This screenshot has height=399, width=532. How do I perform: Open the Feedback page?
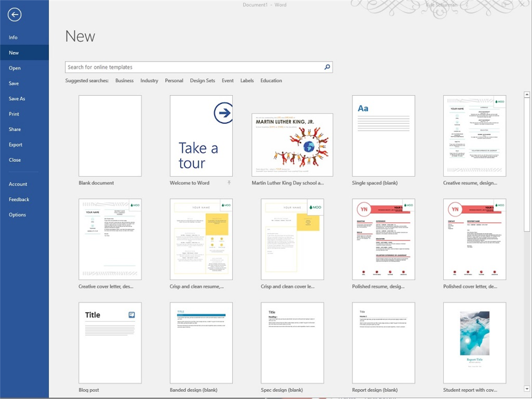pyautogui.click(x=19, y=199)
